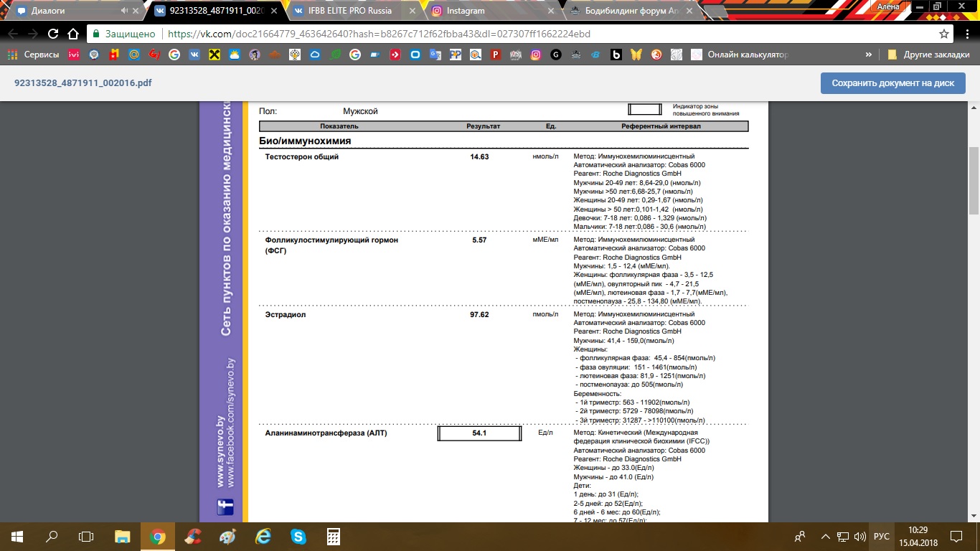The width and height of the screenshot is (980, 551).
Task: Open Calculator from the taskbar
Action: click(333, 537)
